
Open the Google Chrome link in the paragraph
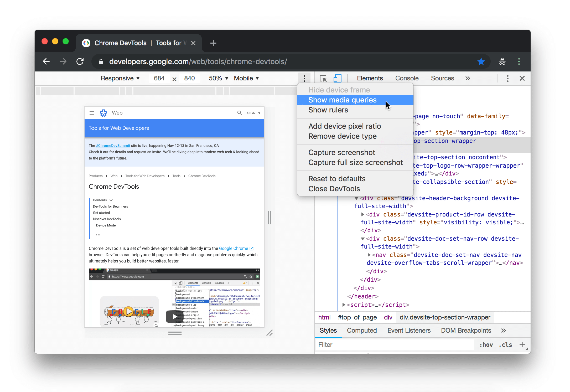236,248
